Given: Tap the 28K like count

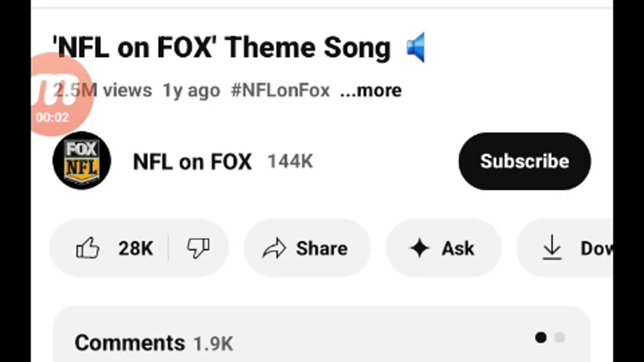Looking at the screenshot, I should coord(135,248).
